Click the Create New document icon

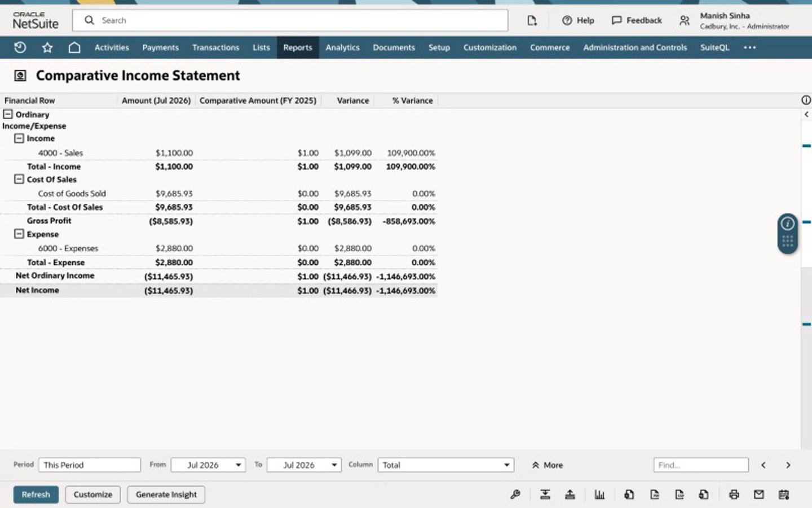point(532,20)
